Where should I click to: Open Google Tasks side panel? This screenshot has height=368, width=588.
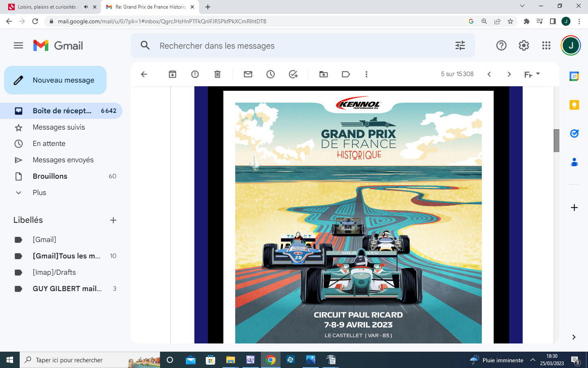click(x=574, y=134)
